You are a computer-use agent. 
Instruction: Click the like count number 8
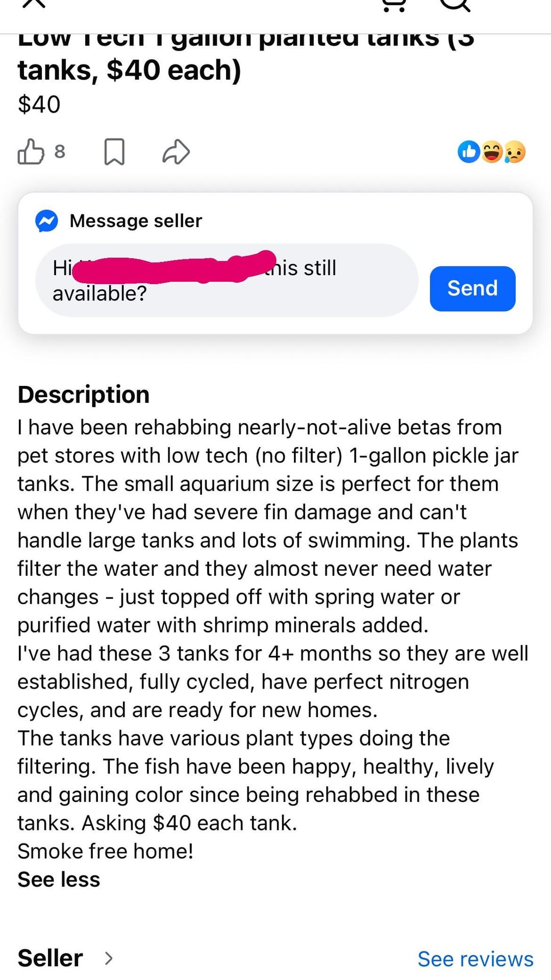click(60, 152)
